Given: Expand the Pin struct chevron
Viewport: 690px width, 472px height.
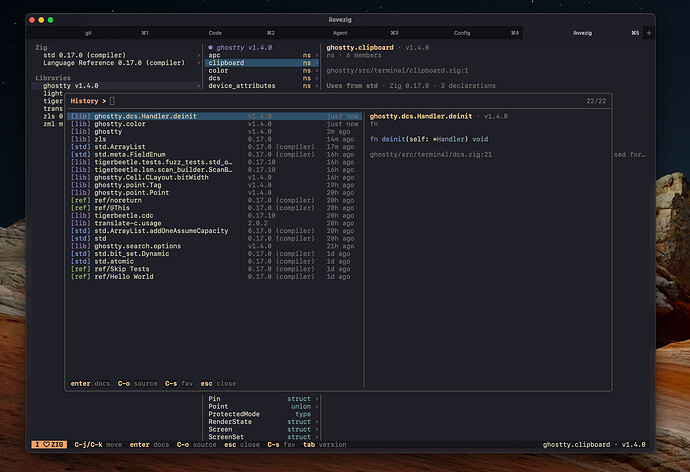Looking at the screenshot, I should tap(316, 399).
